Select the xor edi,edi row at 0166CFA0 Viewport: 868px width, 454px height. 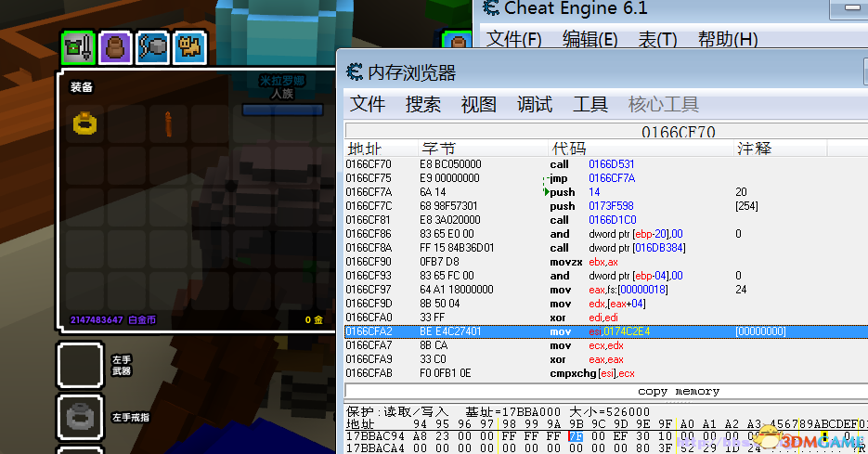tap(606, 318)
